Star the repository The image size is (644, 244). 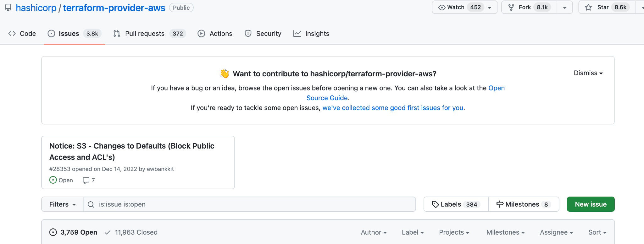click(x=607, y=7)
